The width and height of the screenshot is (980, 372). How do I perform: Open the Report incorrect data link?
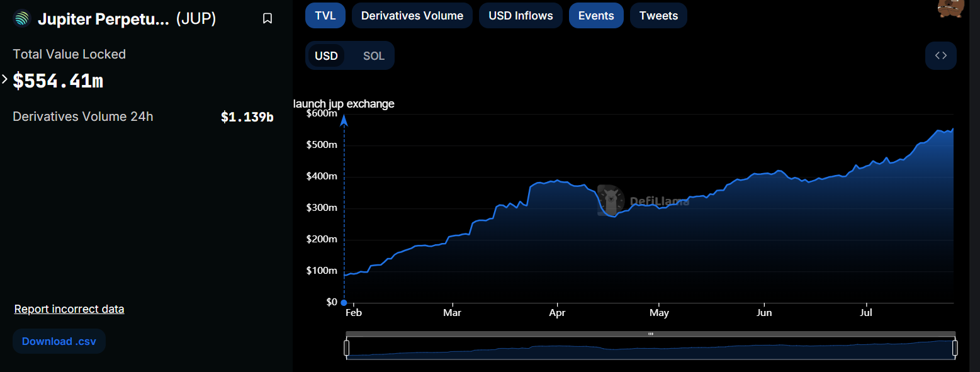pyautogui.click(x=69, y=309)
